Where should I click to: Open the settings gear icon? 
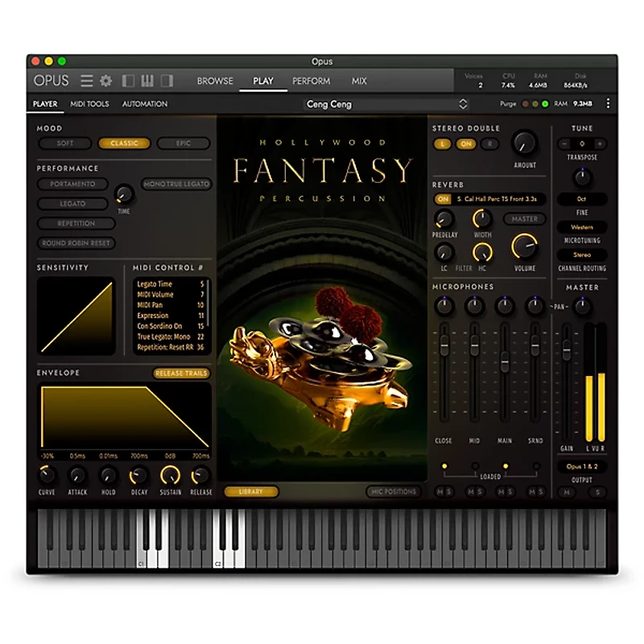pos(106,80)
